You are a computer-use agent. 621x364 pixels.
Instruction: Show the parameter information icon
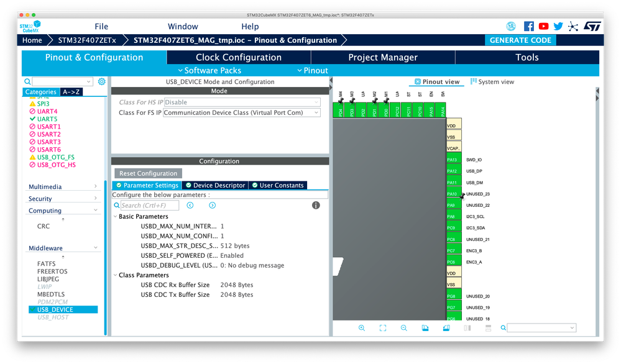[x=316, y=206]
